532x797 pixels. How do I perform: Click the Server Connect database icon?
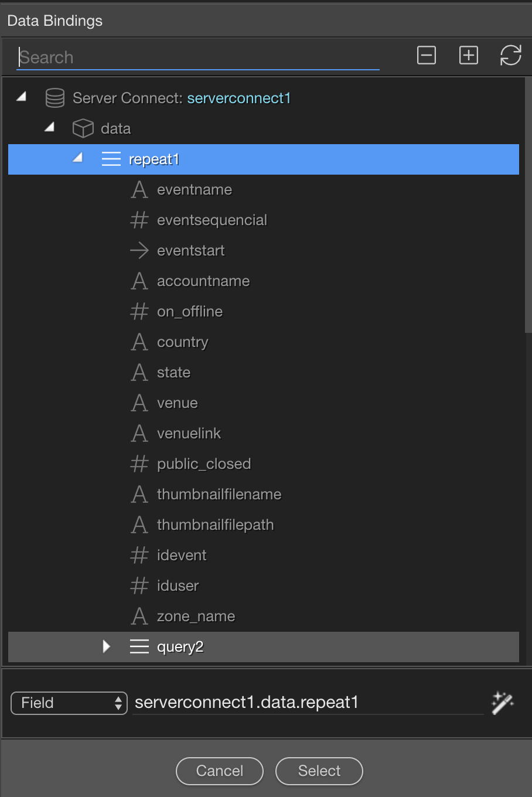55,98
